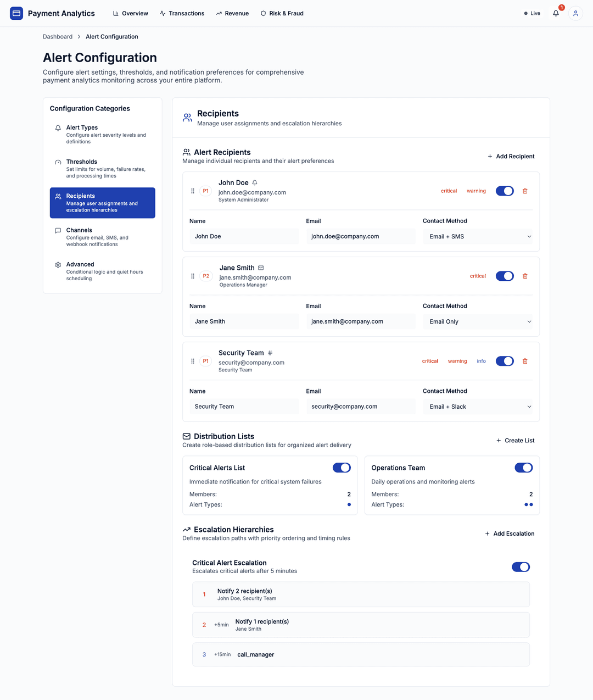The height and width of the screenshot is (700, 593).
Task: Turn off the Critical Alerts List
Action: [342, 468]
